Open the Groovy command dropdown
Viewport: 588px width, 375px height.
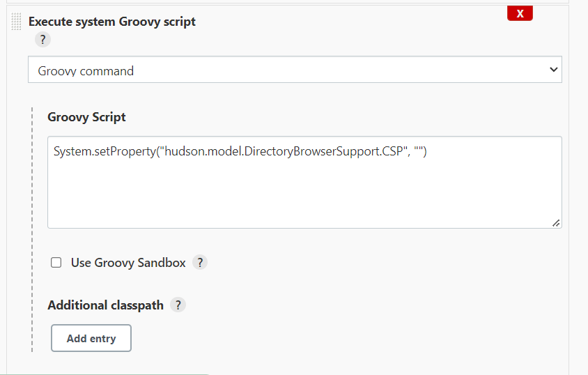tap(294, 70)
